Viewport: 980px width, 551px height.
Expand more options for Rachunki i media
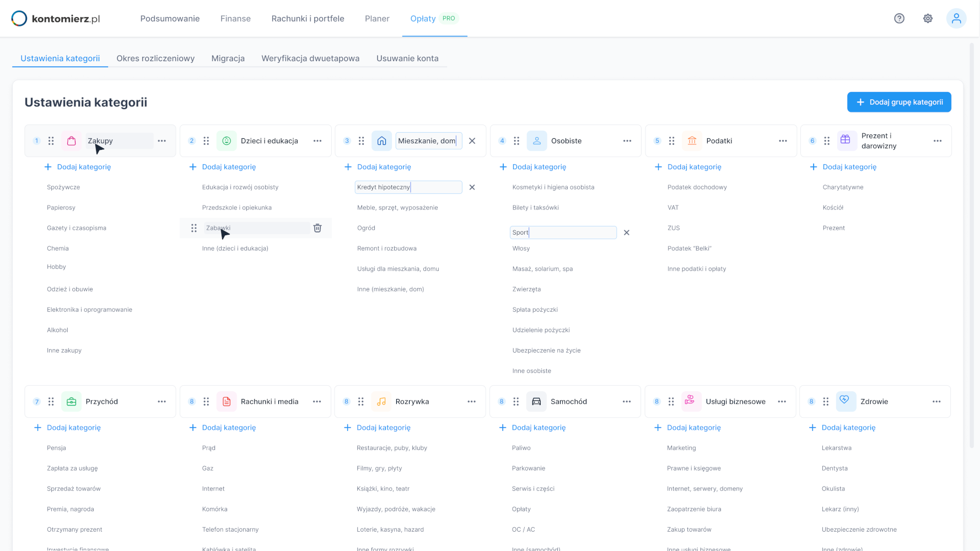[x=317, y=402]
